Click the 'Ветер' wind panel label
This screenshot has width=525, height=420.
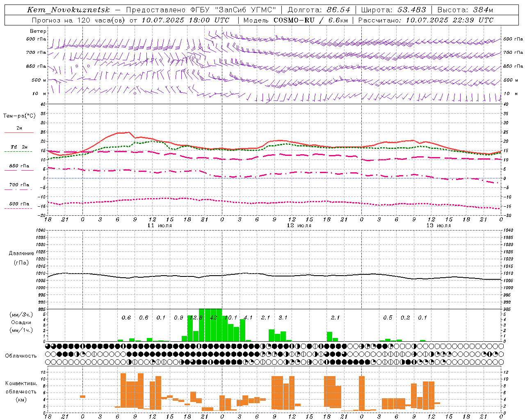coord(38,31)
